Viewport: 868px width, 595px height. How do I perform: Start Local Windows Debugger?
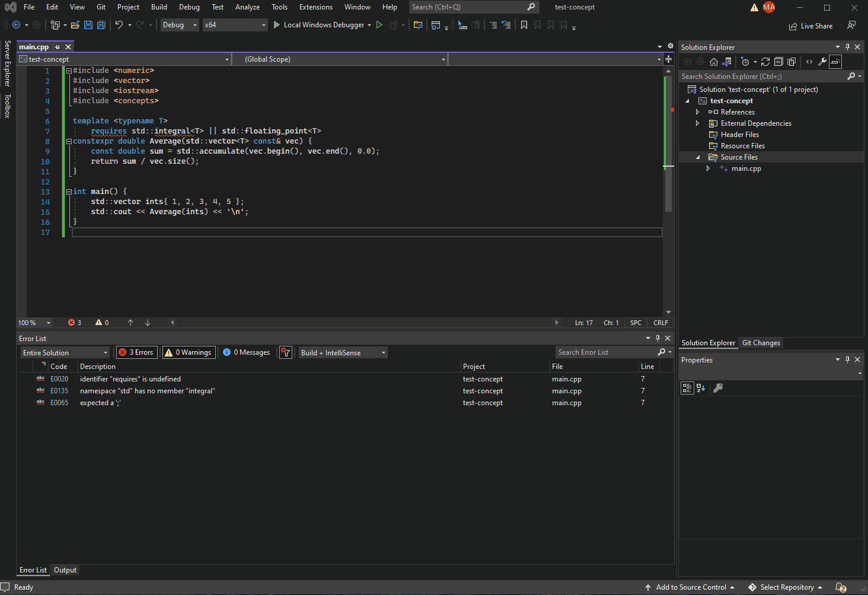319,25
